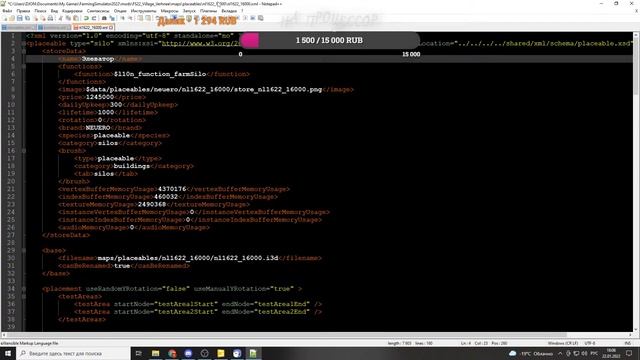
Task: Click the Replace toolbar icon
Action: click(112, 18)
